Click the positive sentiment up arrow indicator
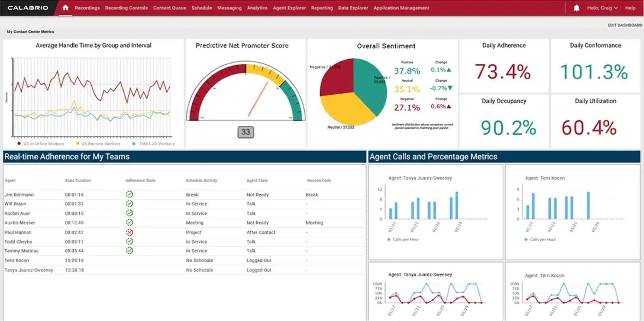This screenshot has height=321, width=644. point(449,70)
